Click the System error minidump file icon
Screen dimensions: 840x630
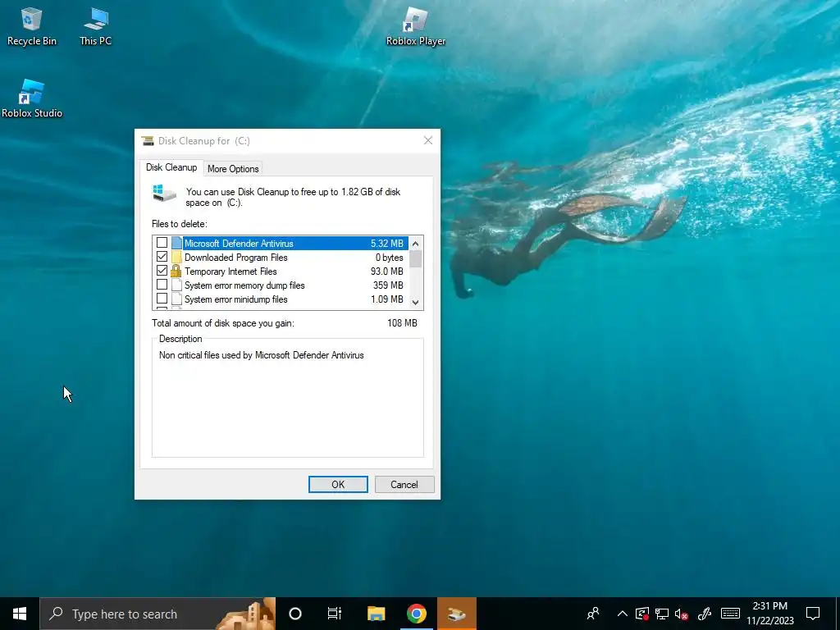point(177,299)
